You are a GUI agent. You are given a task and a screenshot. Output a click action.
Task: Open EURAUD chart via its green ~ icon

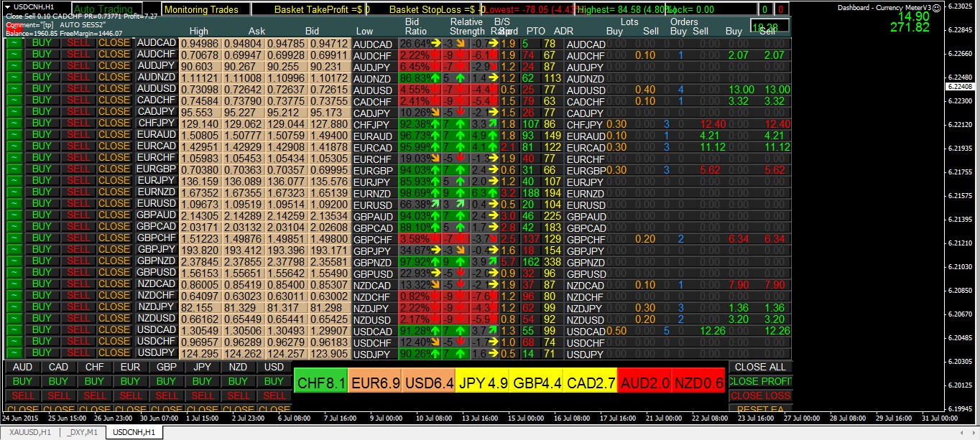14,135
